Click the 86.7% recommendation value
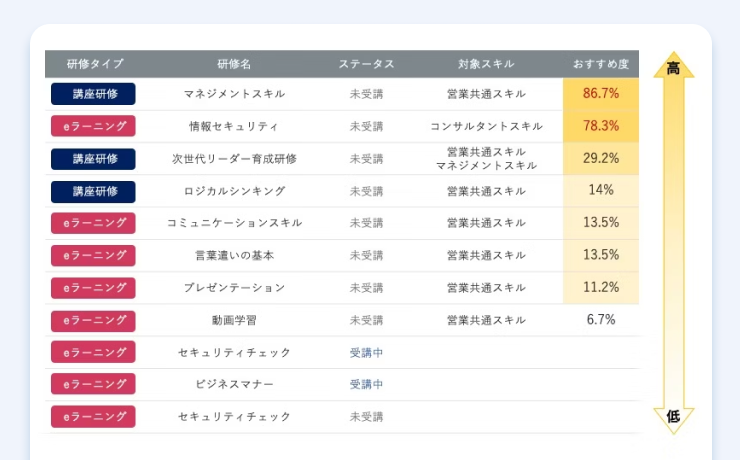The height and width of the screenshot is (460, 740). (601, 93)
